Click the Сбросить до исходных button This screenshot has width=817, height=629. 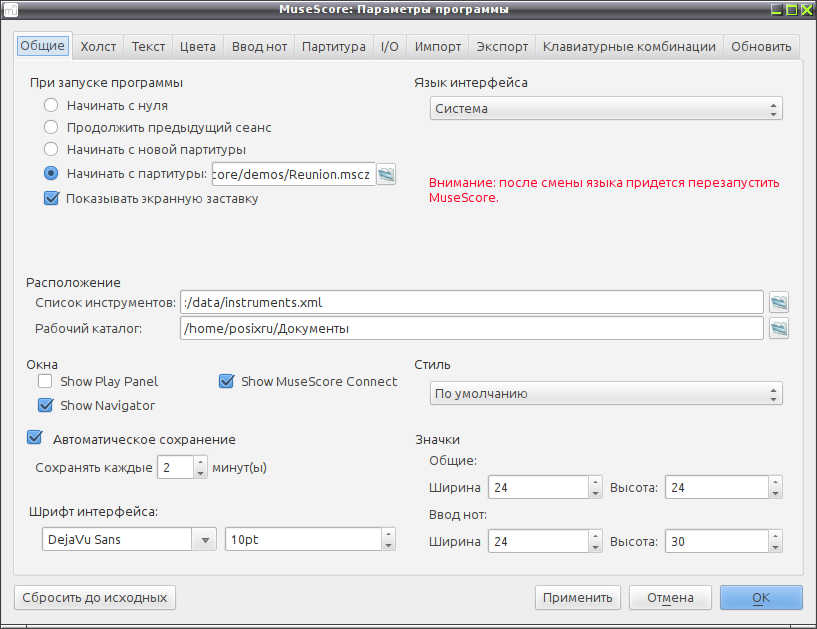[x=95, y=598]
